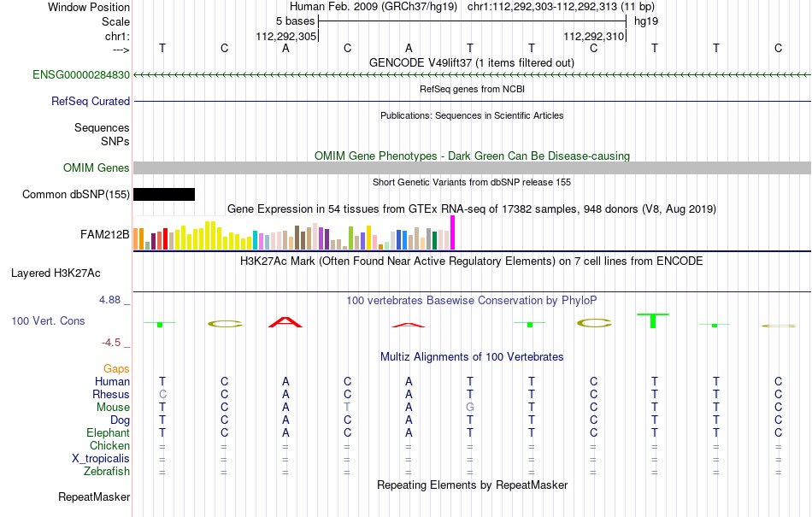812x517 pixels.
Task: Open the ENSG00000284830 gene label
Action: pyautogui.click(x=81, y=74)
